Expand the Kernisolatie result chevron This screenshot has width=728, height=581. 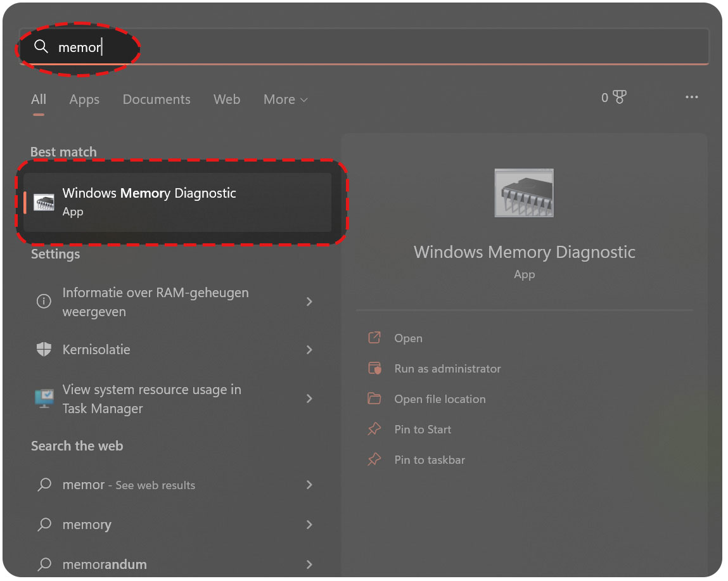[x=309, y=350]
